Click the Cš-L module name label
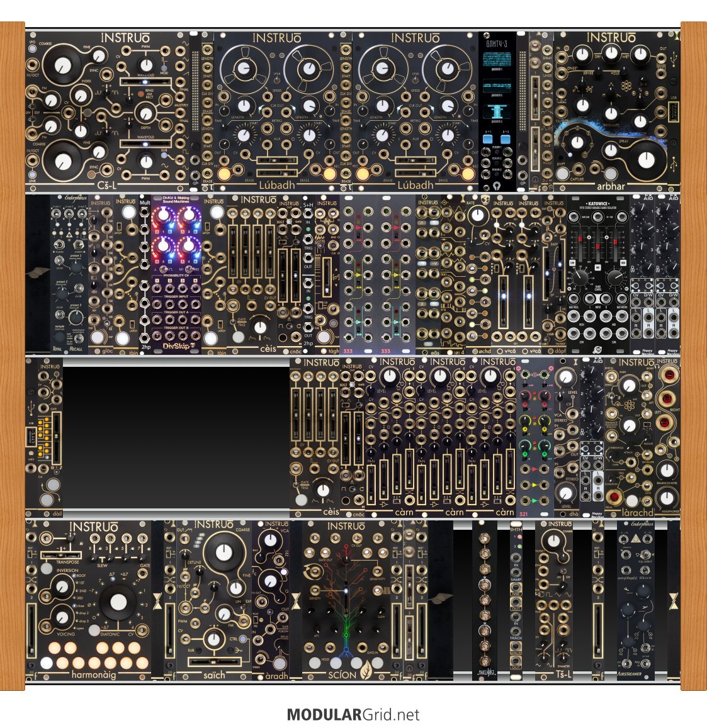707x728 pixels. 106,186
